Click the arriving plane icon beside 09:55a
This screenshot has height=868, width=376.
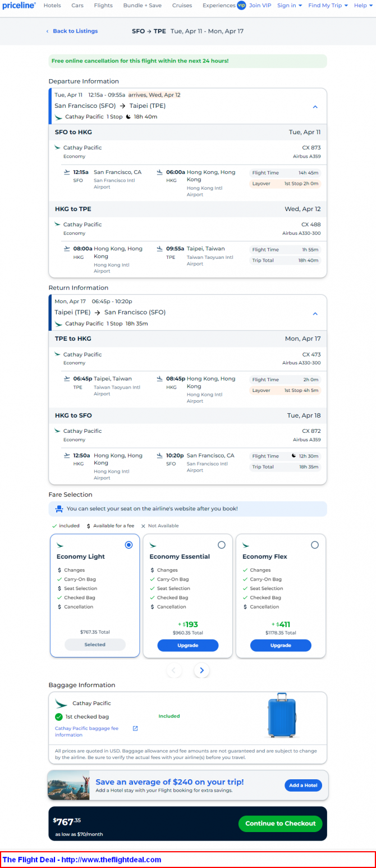pyautogui.click(x=160, y=248)
